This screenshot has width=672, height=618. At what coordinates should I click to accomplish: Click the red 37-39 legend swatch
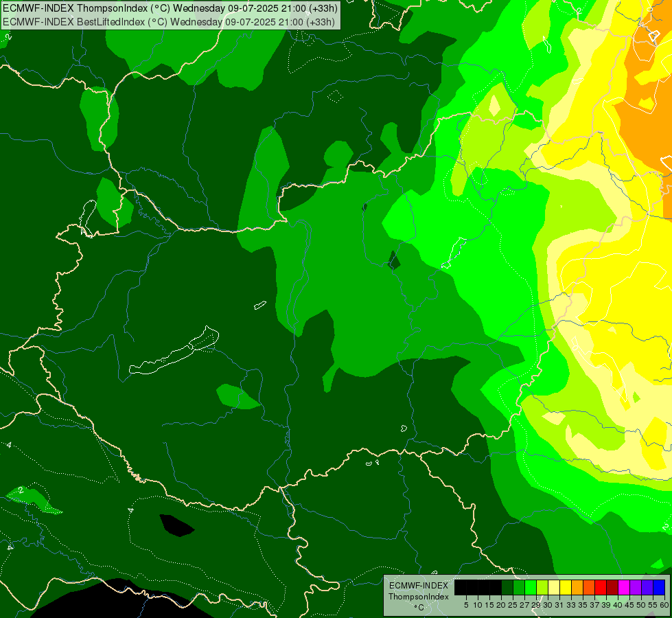click(601, 587)
